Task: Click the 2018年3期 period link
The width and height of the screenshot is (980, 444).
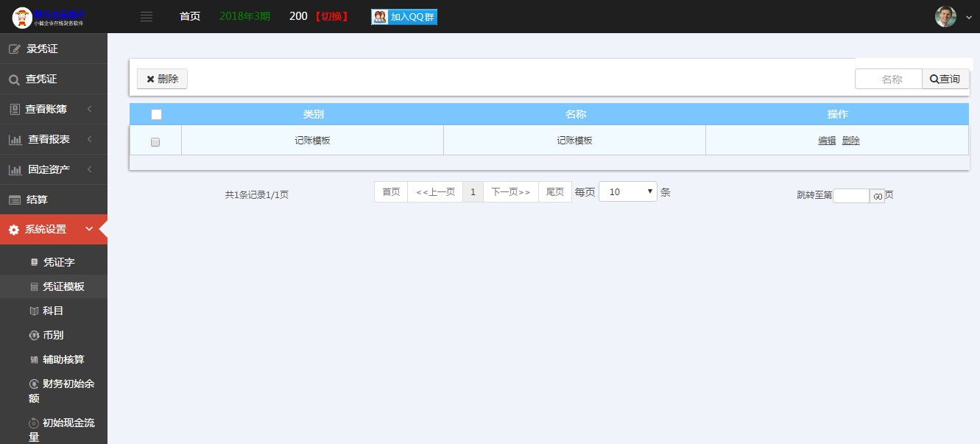Action: 245,16
